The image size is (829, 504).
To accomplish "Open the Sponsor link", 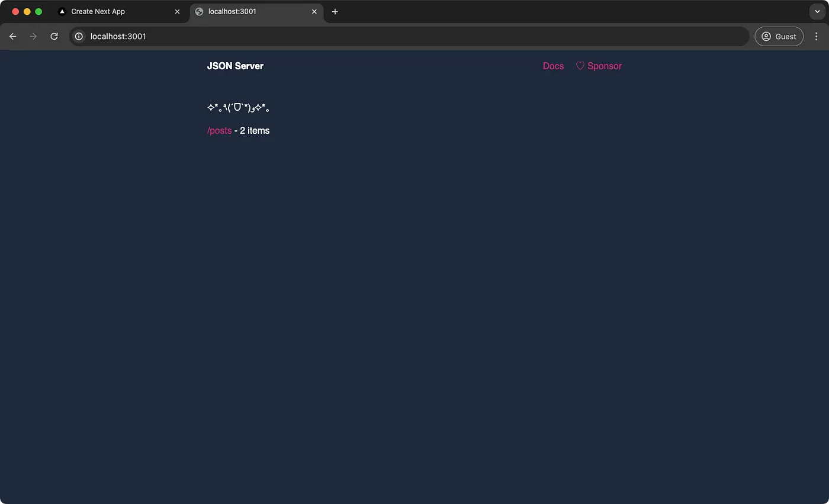I will tap(604, 66).
